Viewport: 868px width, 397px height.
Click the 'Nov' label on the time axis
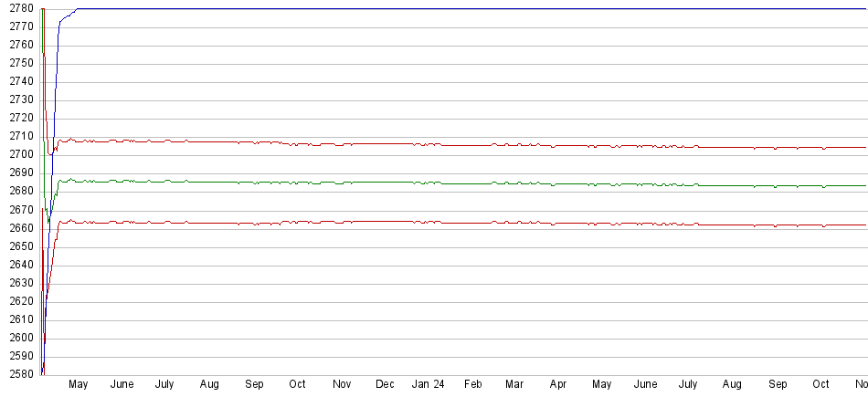click(342, 385)
